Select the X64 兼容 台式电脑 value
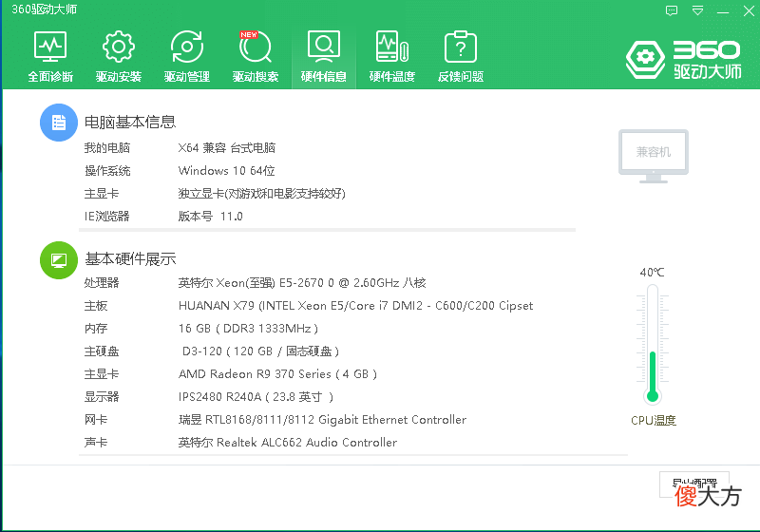Viewport: 760px width, 532px height. 226,148
